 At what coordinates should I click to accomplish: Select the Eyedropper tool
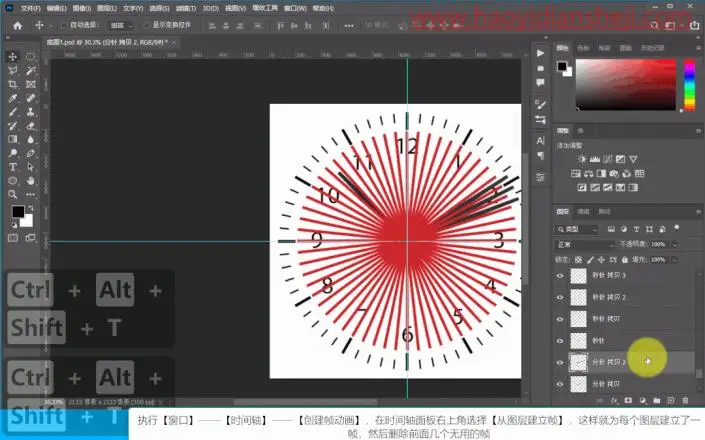[x=13, y=98]
